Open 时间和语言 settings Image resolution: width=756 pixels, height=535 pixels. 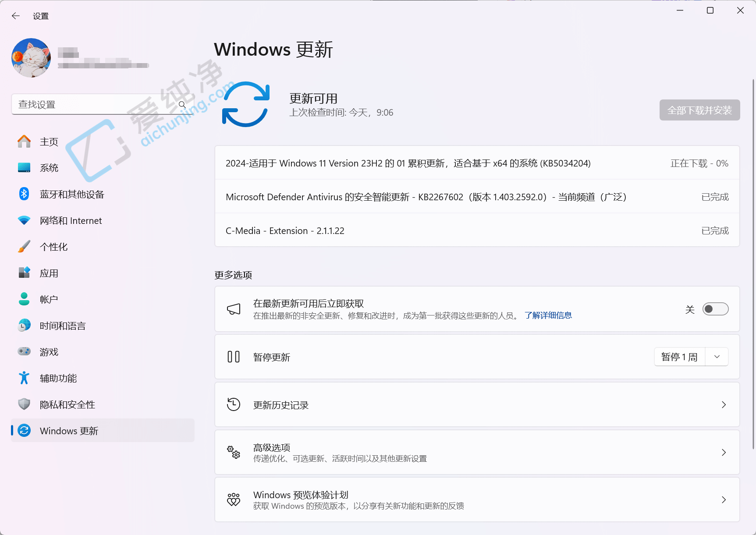pyautogui.click(x=103, y=326)
